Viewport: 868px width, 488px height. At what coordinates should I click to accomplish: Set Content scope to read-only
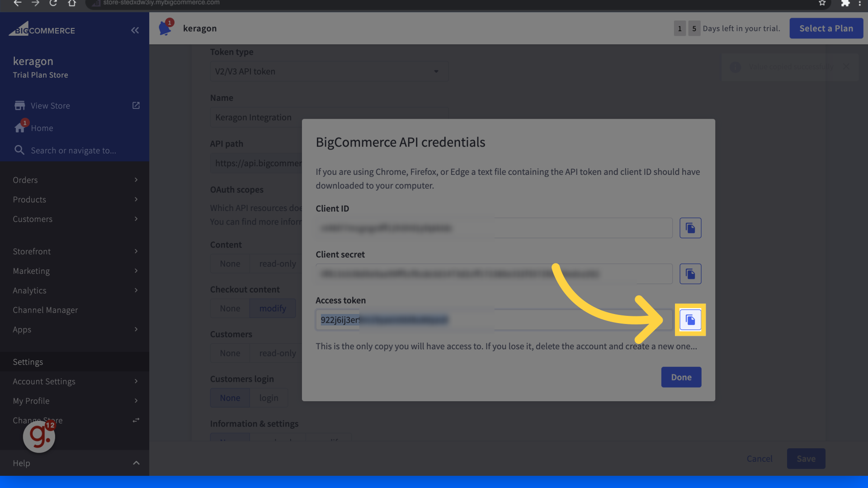[x=277, y=263]
